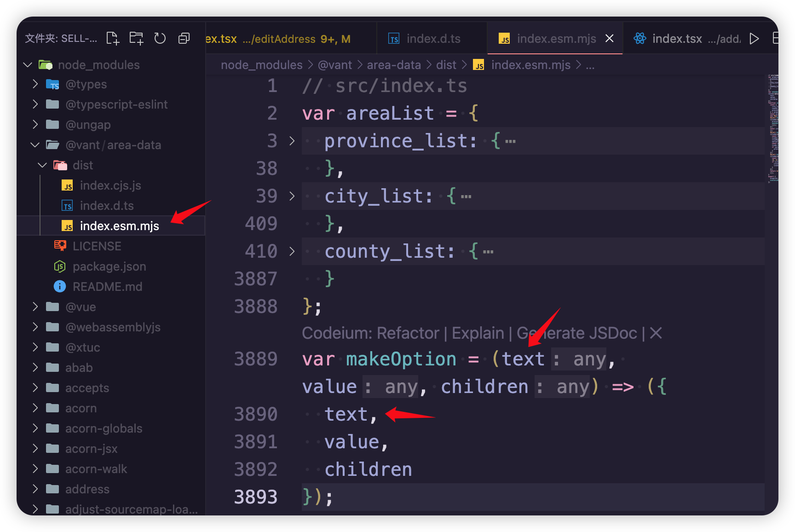Expand the @vue folder
The width and height of the screenshot is (795, 532).
pos(35,307)
